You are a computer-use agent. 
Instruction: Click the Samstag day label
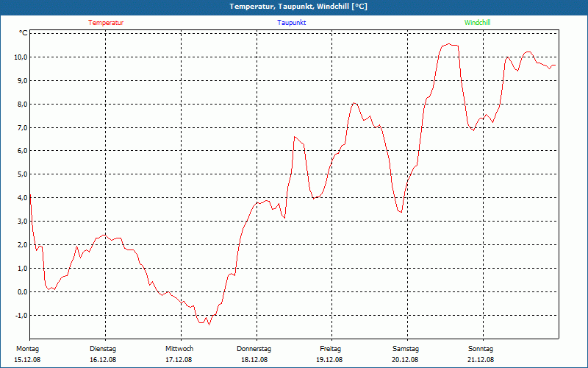pyautogui.click(x=406, y=349)
